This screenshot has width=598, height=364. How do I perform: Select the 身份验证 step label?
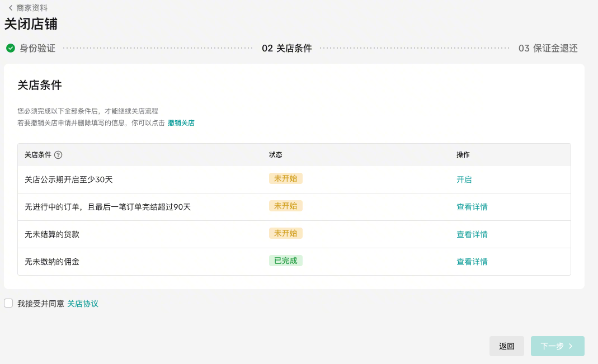(x=37, y=48)
